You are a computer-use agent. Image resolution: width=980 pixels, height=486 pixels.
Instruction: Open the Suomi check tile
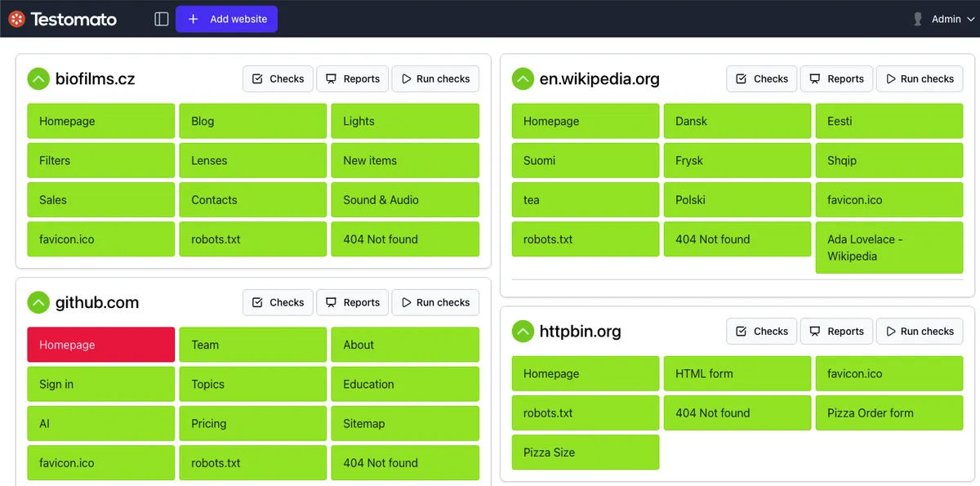coord(586,160)
